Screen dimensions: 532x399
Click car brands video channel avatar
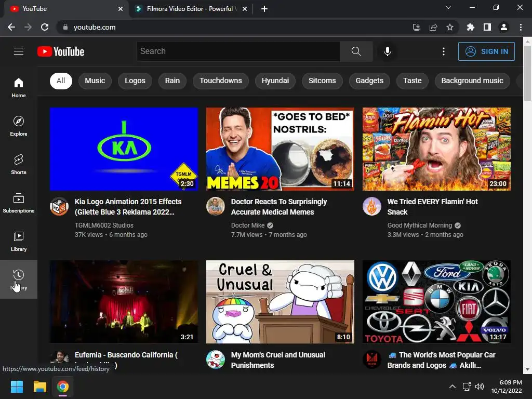(372, 360)
